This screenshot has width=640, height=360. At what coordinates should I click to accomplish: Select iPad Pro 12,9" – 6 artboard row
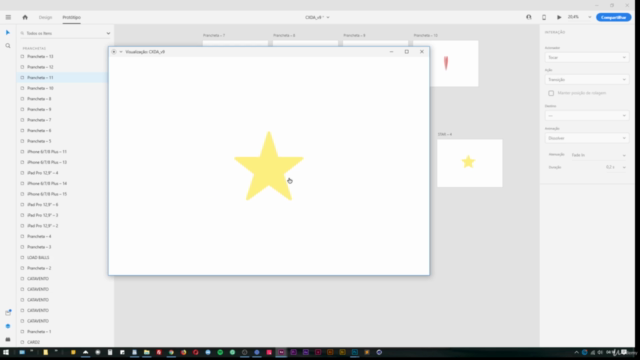point(62,204)
